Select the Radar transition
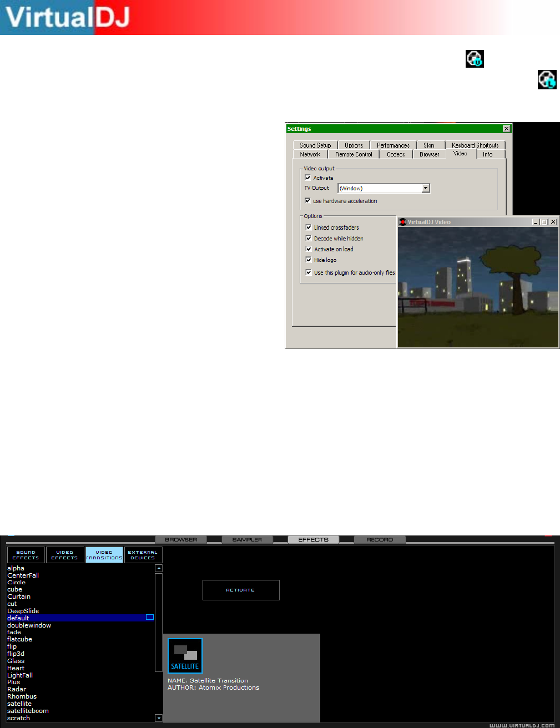This screenshot has width=560, height=728. pyautogui.click(x=17, y=689)
